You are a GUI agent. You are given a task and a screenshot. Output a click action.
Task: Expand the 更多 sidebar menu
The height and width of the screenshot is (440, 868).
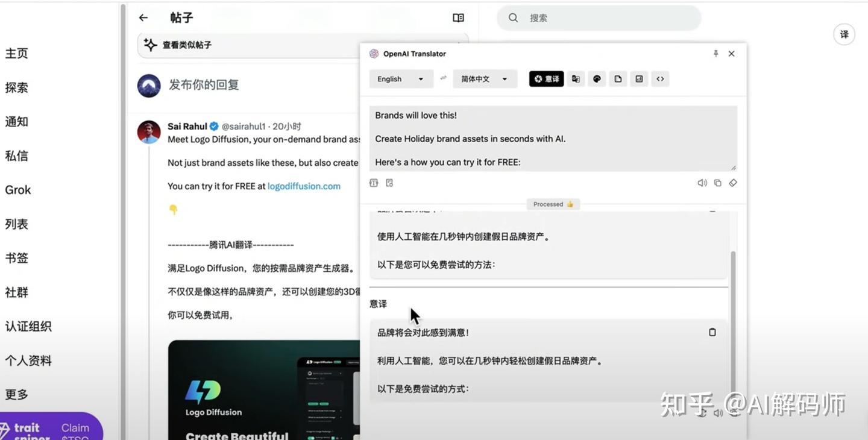pyautogui.click(x=16, y=394)
